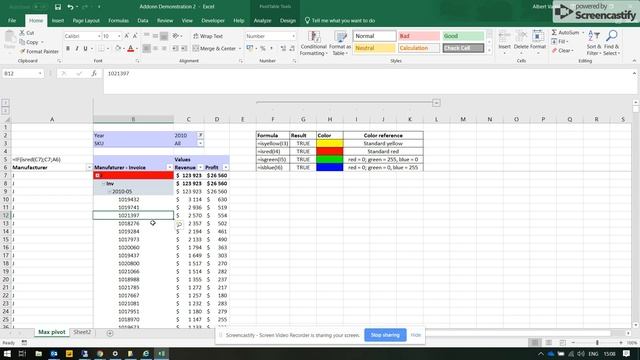Apply the Calculation cell style

click(x=419, y=48)
